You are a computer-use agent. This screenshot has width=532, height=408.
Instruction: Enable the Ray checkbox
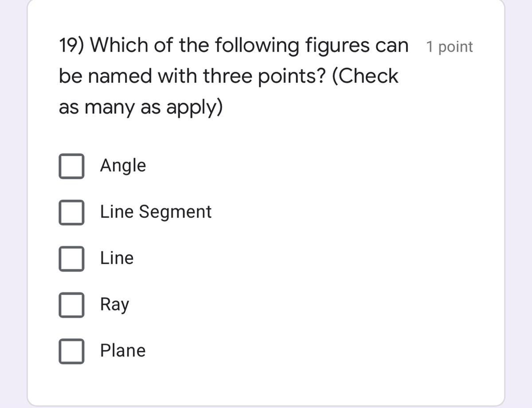(71, 305)
